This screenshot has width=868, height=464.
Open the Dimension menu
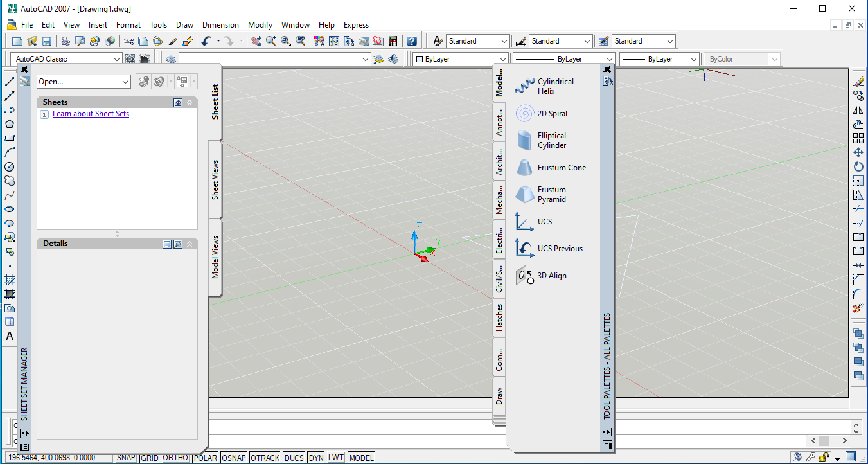[220, 25]
